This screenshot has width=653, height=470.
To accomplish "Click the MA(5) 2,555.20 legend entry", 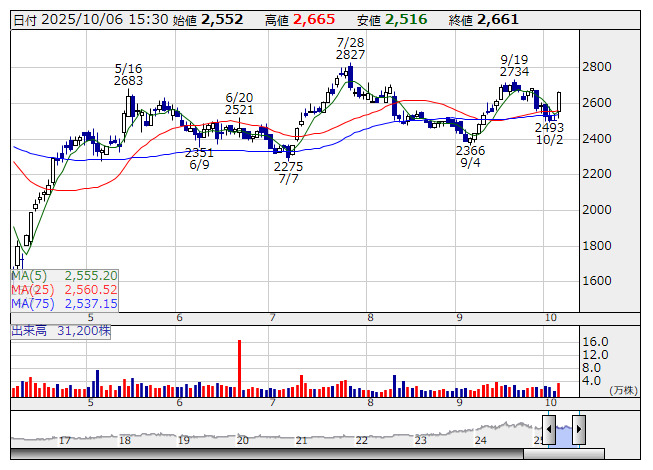I will (65, 276).
